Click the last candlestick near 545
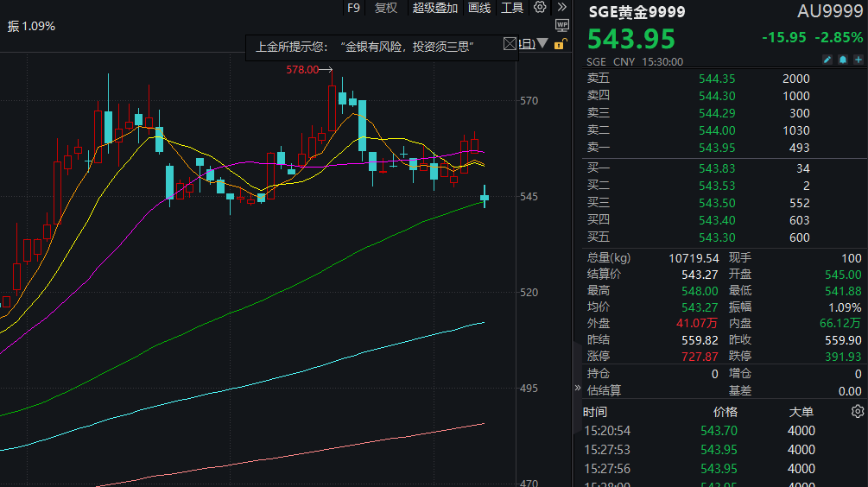The height and width of the screenshot is (487, 868). 485,199
